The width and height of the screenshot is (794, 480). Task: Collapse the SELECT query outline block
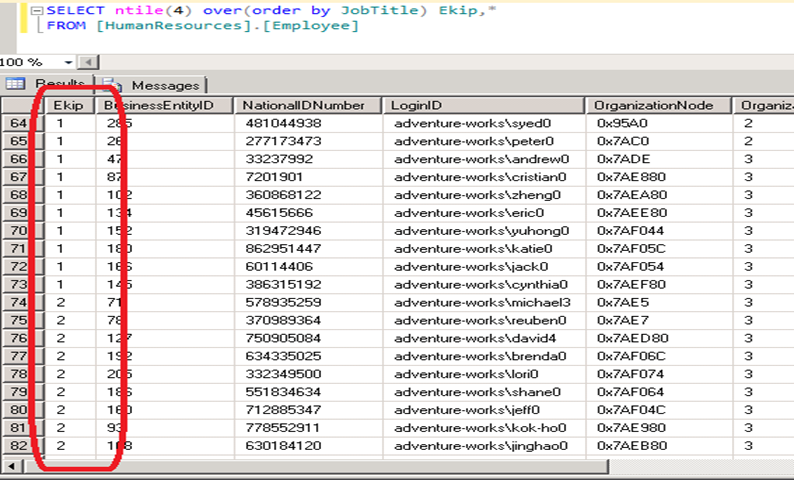tap(36, 11)
